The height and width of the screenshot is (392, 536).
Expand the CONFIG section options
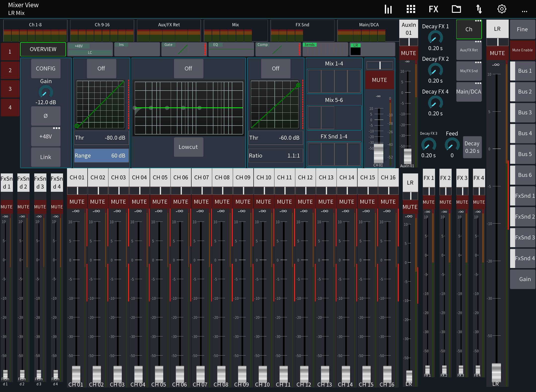click(46, 68)
